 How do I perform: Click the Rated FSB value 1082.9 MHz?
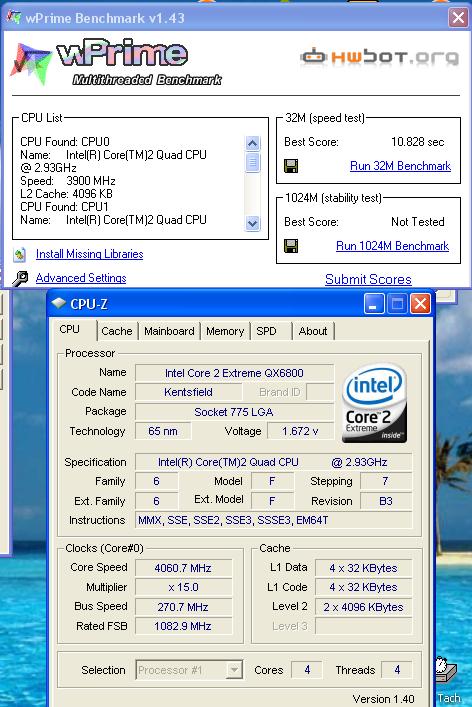tap(183, 626)
